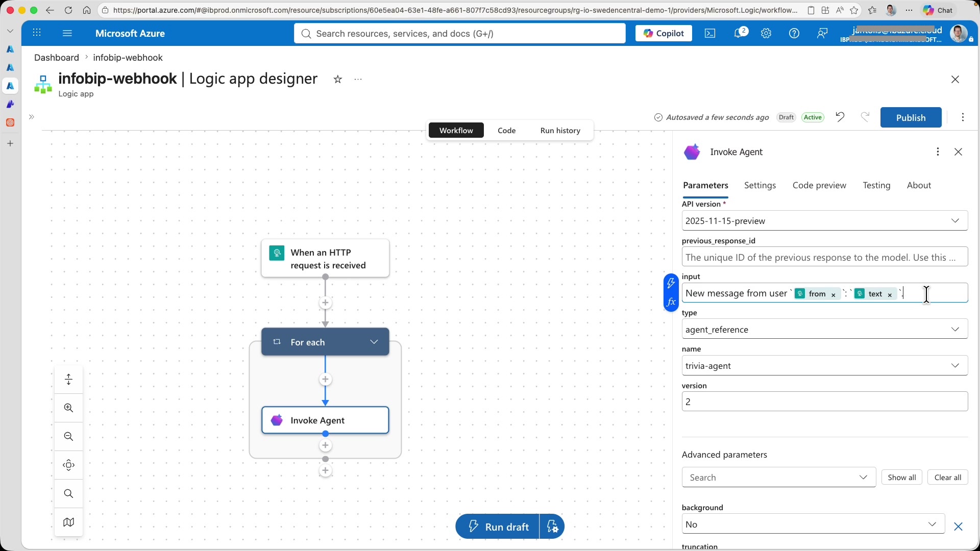Open the account profile avatar
The height and width of the screenshot is (551, 980).
click(x=959, y=33)
